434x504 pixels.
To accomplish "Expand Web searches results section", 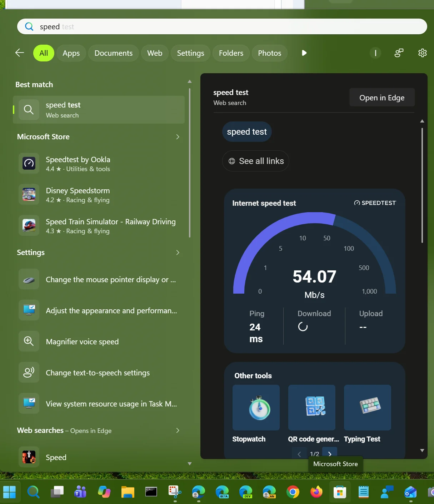I will click(x=178, y=430).
